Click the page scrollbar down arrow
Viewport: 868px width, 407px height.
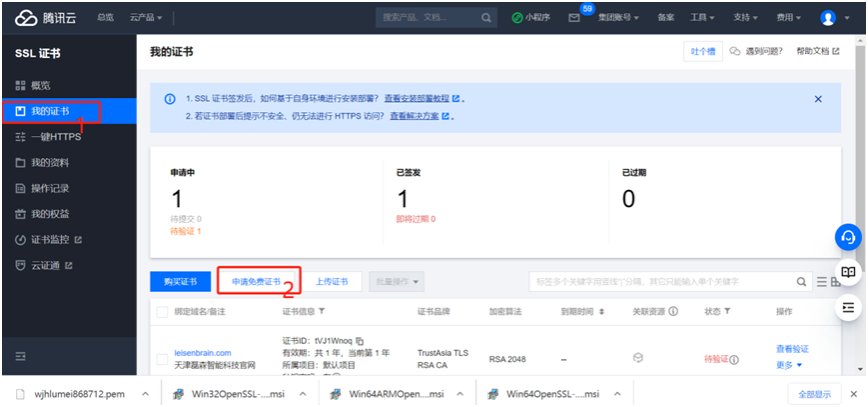point(860,369)
